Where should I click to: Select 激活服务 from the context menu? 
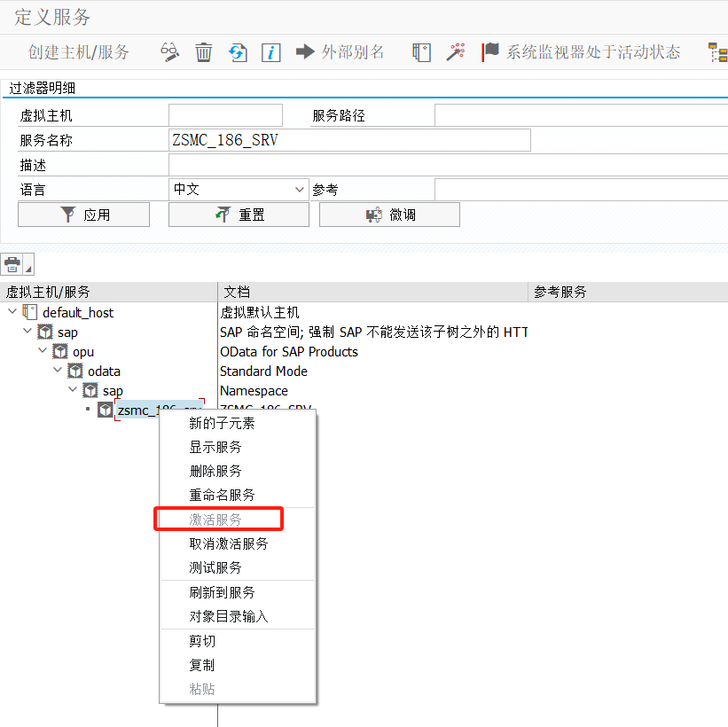(x=218, y=519)
